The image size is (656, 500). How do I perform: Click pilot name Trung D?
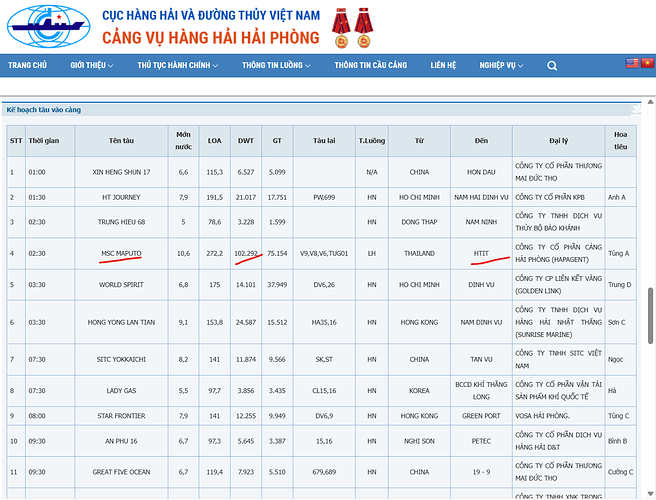(x=620, y=285)
